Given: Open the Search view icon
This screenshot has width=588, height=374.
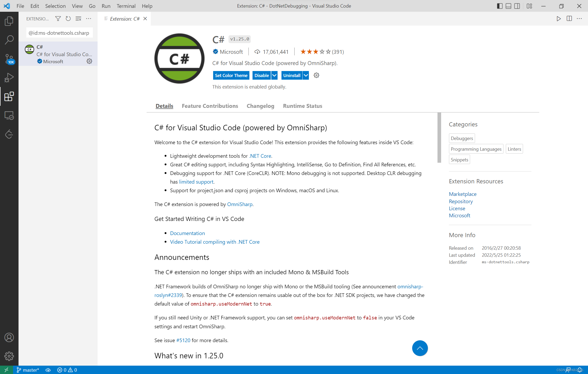Looking at the screenshot, I should 9,40.
